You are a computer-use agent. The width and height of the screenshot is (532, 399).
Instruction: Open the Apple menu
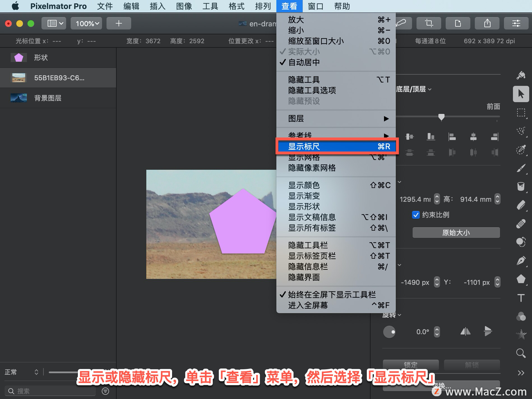click(x=15, y=6)
